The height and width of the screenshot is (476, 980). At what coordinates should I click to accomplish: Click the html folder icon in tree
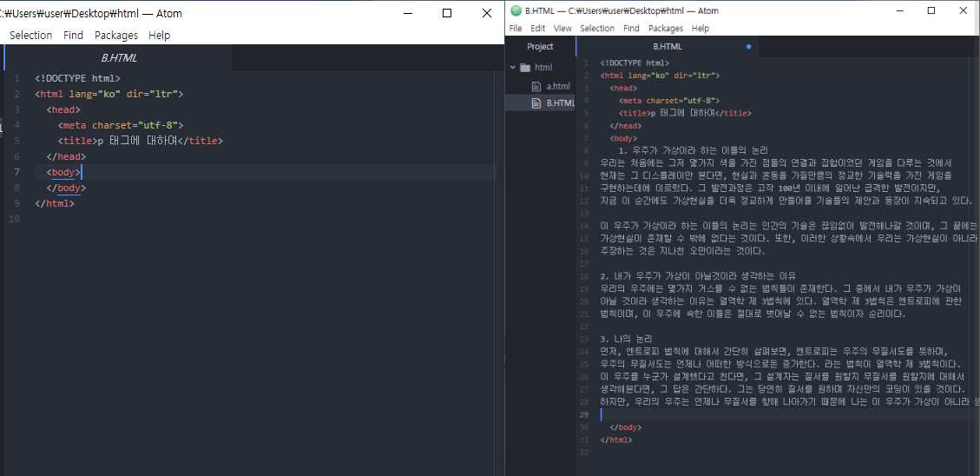[525, 67]
